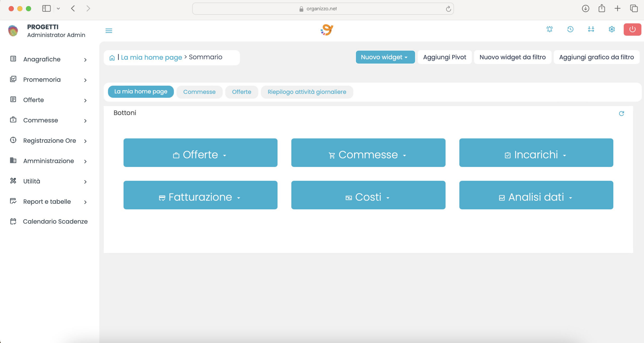This screenshot has width=644, height=343.
Task: Click the Calendario Scadenze calendar icon
Action: [13, 221]
